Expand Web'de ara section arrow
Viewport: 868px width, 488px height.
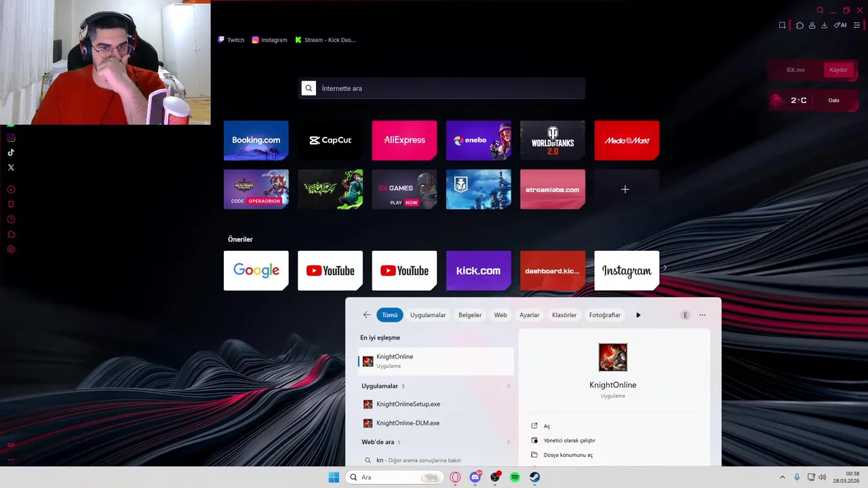(509, 442)
